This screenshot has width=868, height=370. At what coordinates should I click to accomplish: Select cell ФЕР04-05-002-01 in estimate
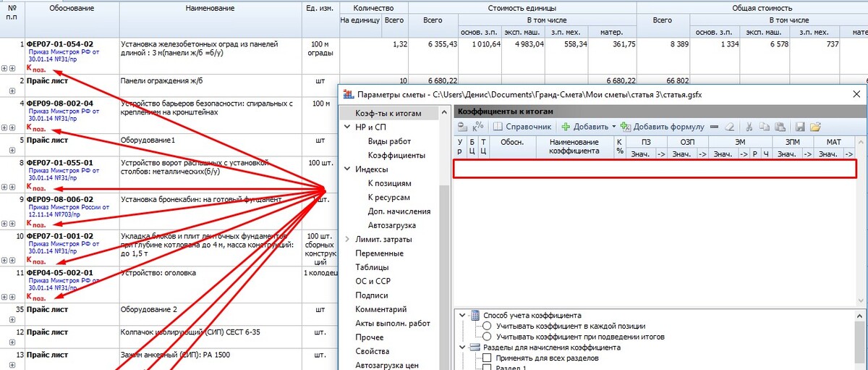(59, 273)
